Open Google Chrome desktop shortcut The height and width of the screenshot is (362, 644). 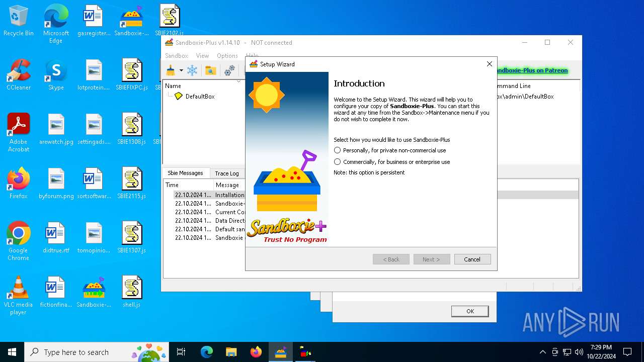pyautogui.click(x=19, y=241)
